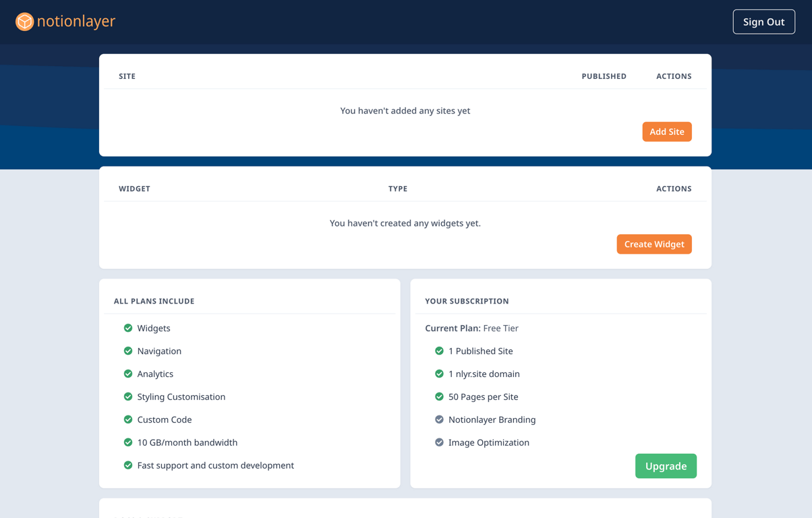
Task: Click the check icon beside Styling Customisation
Action: (128, 397)
